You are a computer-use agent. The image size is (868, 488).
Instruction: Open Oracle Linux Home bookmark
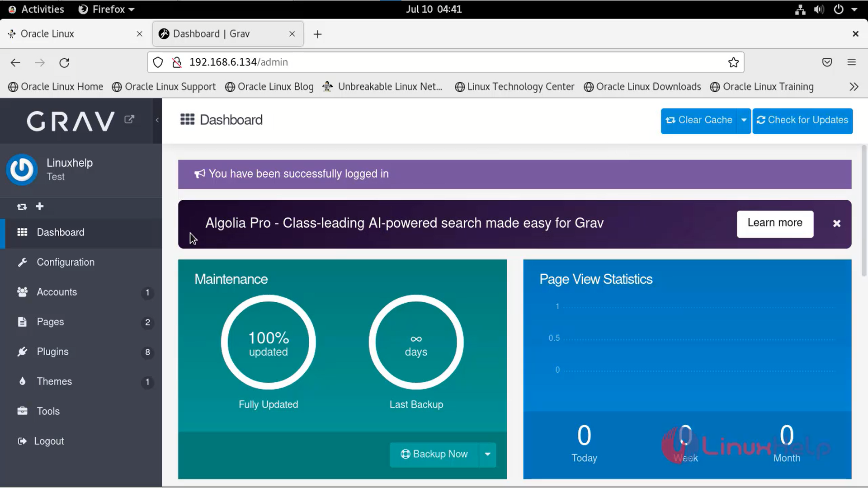click(x=55, y=87)
